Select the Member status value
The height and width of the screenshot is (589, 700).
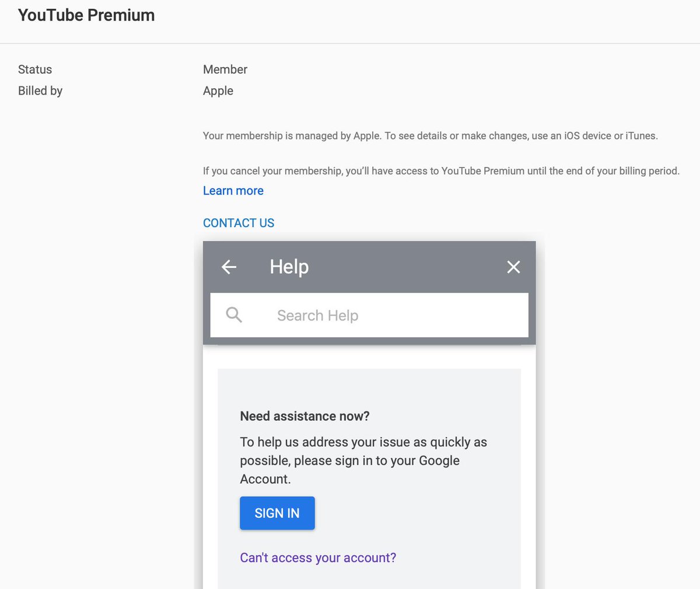[x=225, y=69]
